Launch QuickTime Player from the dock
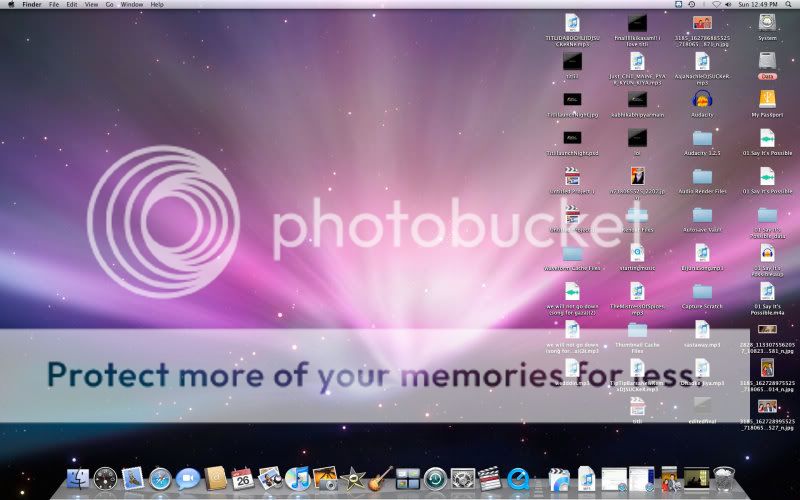This screenshot has height=500, width=800. (518, 479)
